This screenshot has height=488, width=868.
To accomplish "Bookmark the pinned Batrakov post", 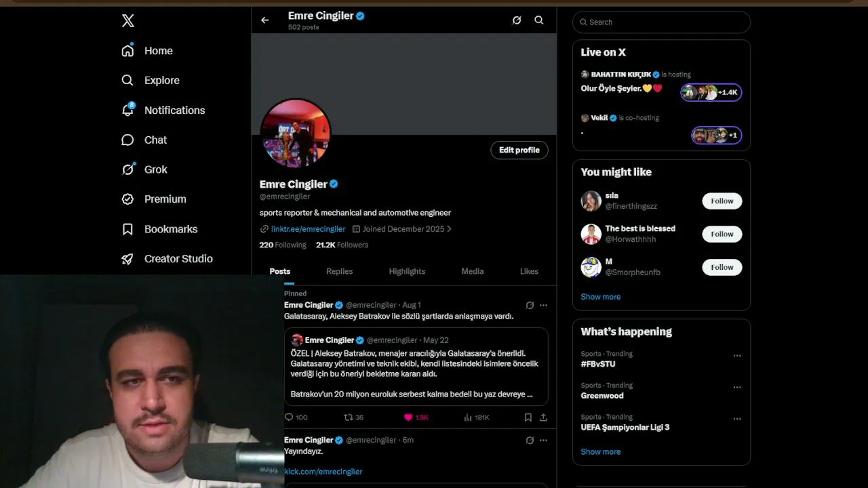I will pyautogui.click(x=528, y=418).
